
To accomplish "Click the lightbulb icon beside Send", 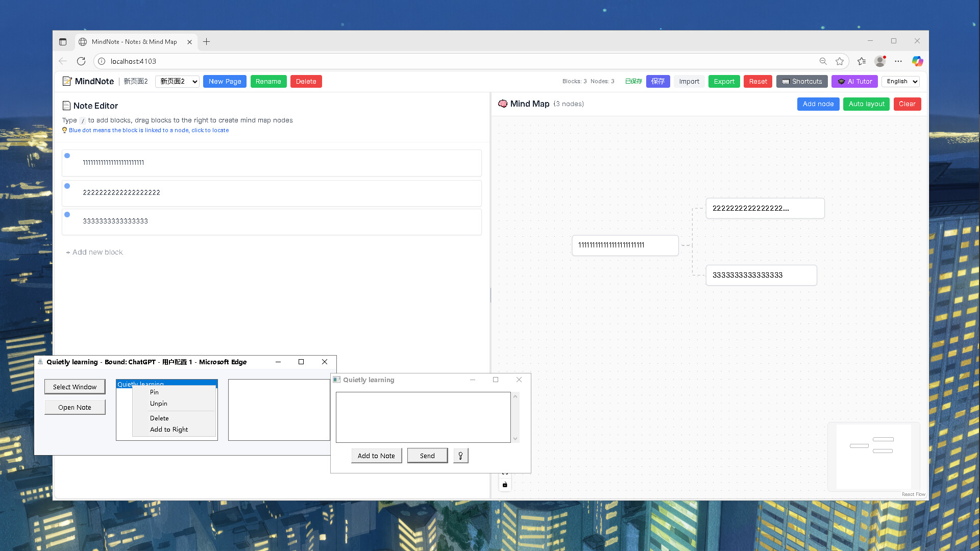I will pyautogui.click(x=460, y=456).
